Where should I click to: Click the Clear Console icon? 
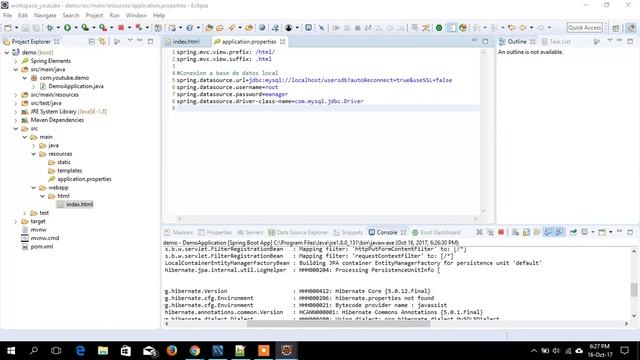(x=516, y=232)
